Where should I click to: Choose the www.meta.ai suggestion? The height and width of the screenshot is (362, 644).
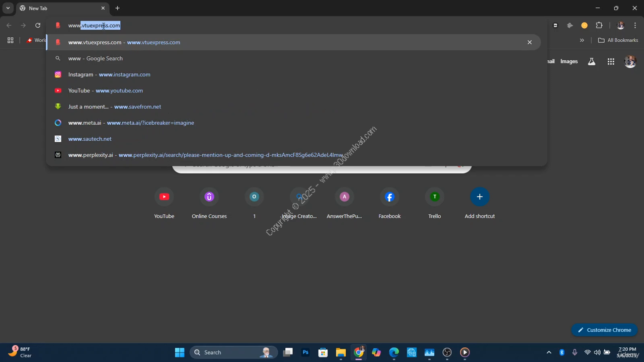[293, 123]
